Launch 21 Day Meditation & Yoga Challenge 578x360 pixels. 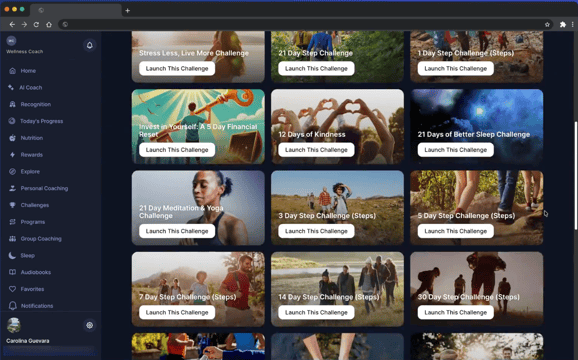[x=177, y=231]
